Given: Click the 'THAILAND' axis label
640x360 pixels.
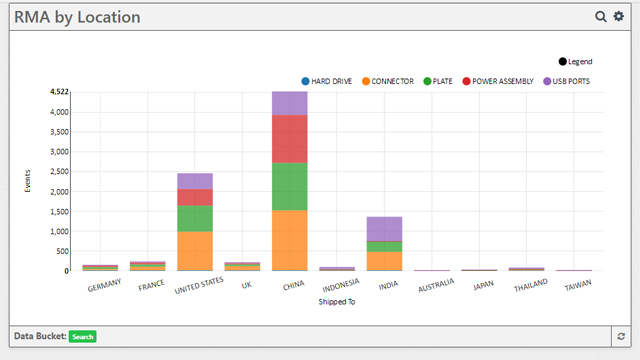Looking at the screenshot, I should click(x=531, y=285).
